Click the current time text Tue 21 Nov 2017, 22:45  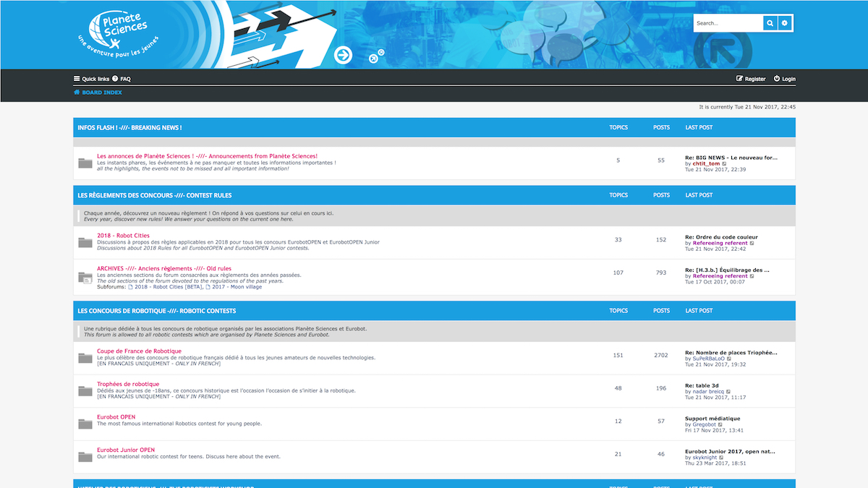click(x=764, y=107)
